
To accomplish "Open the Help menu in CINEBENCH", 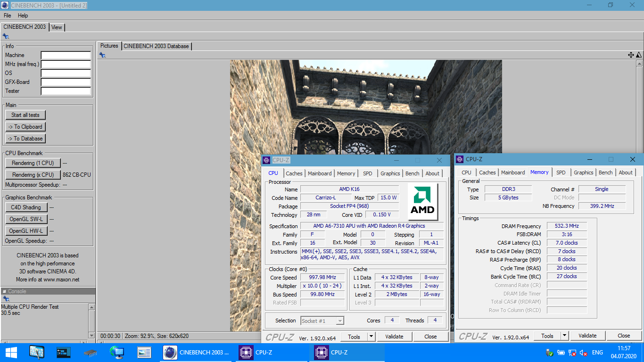I will (x=23, y=16).
